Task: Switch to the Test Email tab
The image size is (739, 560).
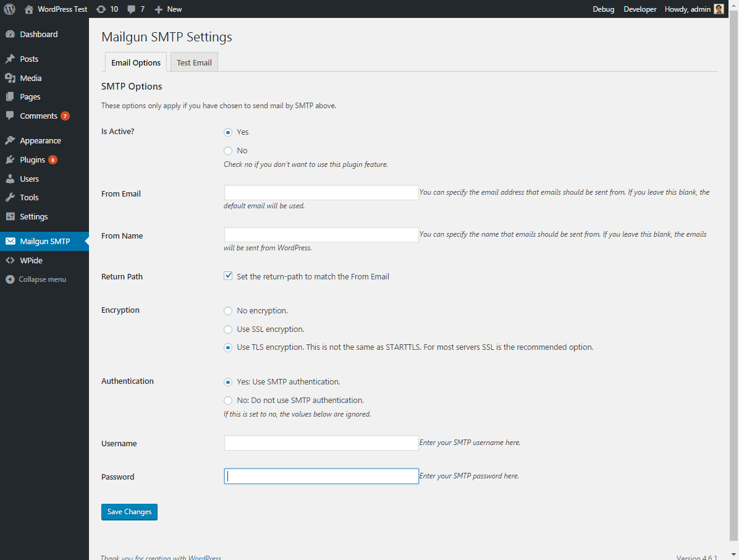Action: (194, 62)
